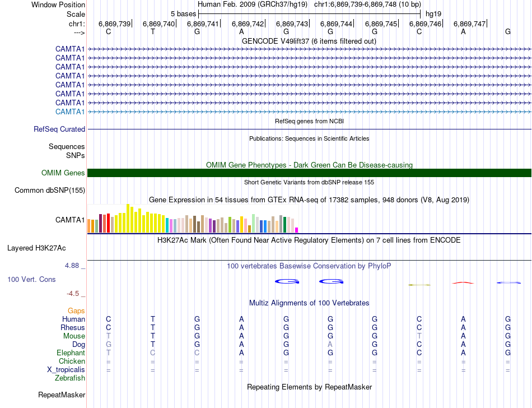Click the Multiz Alignments of 100 Vertebrates title

(309, 303)
